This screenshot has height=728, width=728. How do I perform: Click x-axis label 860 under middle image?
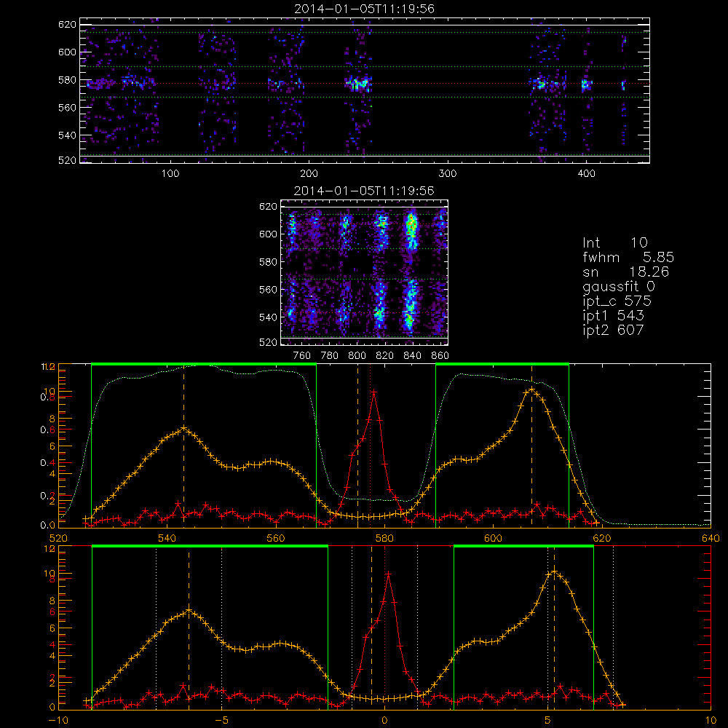pyautogui.click(x=440, y=356)
